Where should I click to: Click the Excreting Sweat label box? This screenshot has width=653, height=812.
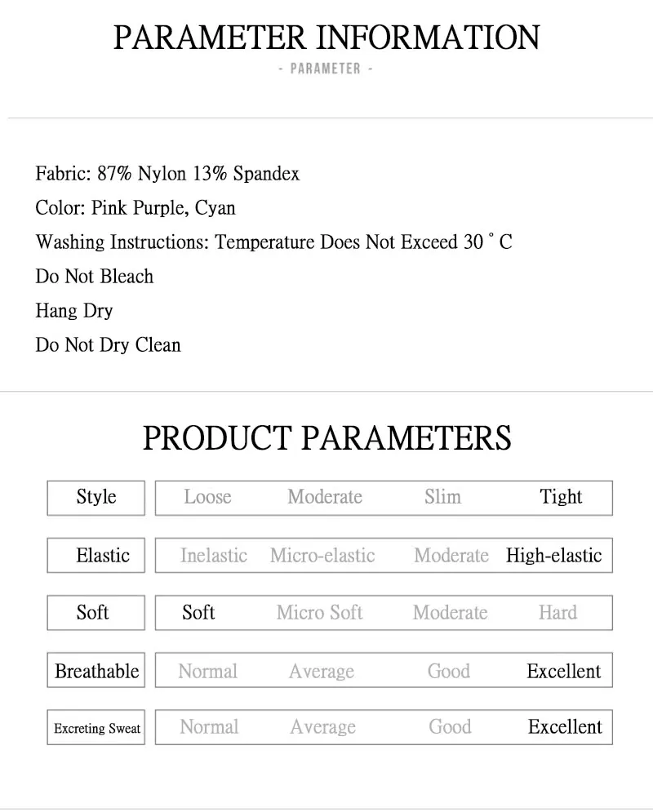coord(96,728)
